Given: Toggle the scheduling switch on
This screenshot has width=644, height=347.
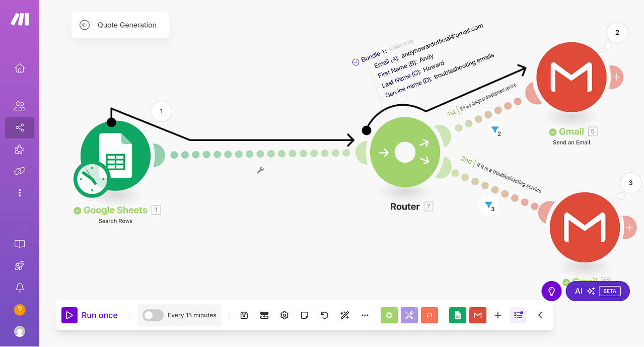Looking at the screenshot, I should (153, 315).
